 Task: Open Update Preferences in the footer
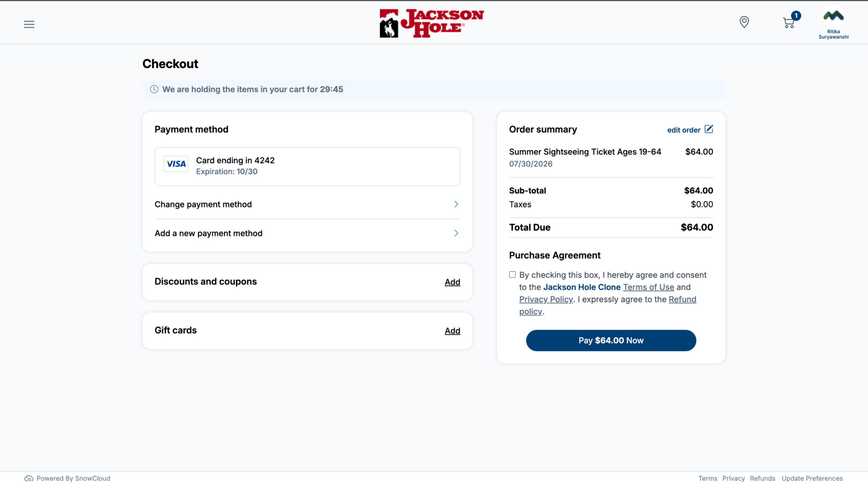tap(812, 478)
